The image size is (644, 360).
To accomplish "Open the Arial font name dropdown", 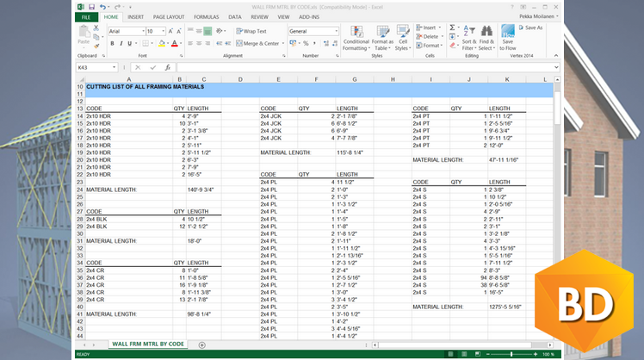I will (x=143, y=31).
